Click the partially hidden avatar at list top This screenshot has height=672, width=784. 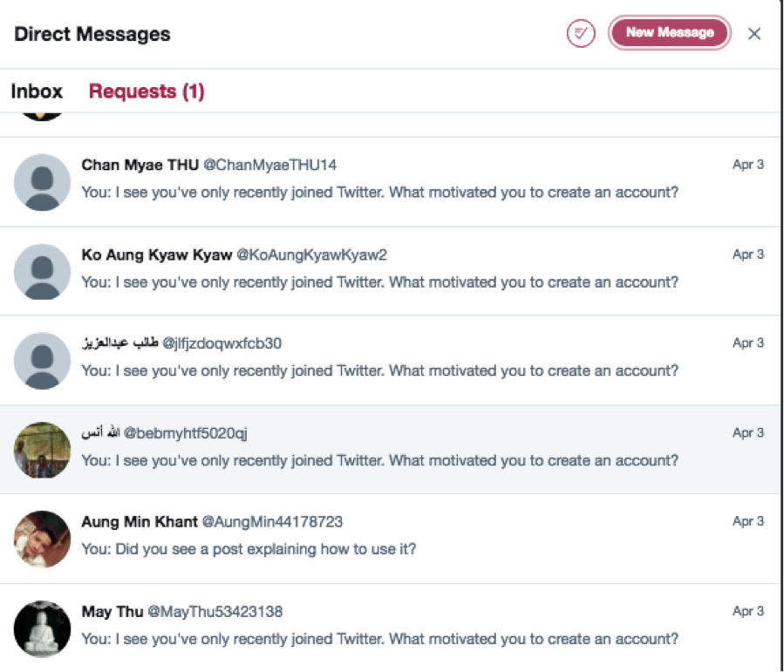point(42,117)
